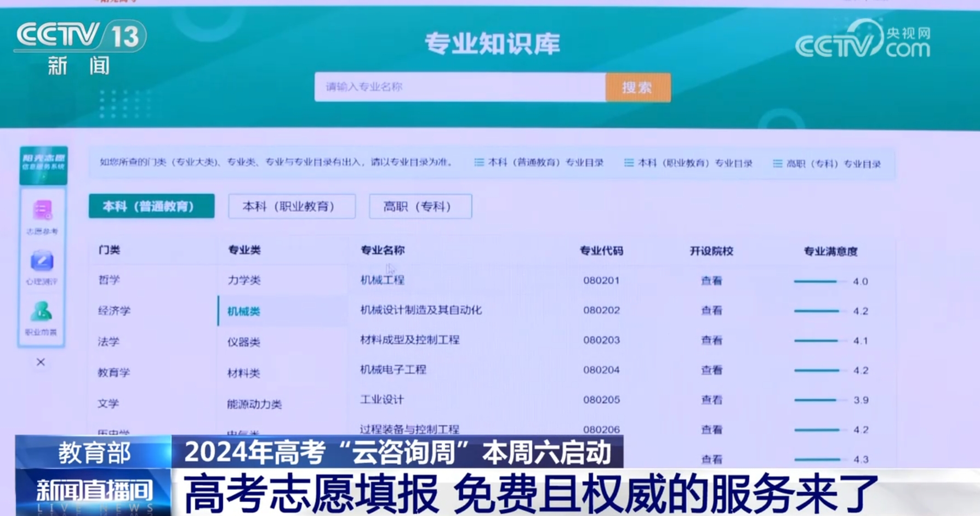Switch to the 本科(职业教育) tab
The width and height of the screenshot is (980, 516).
coord(292,206)
